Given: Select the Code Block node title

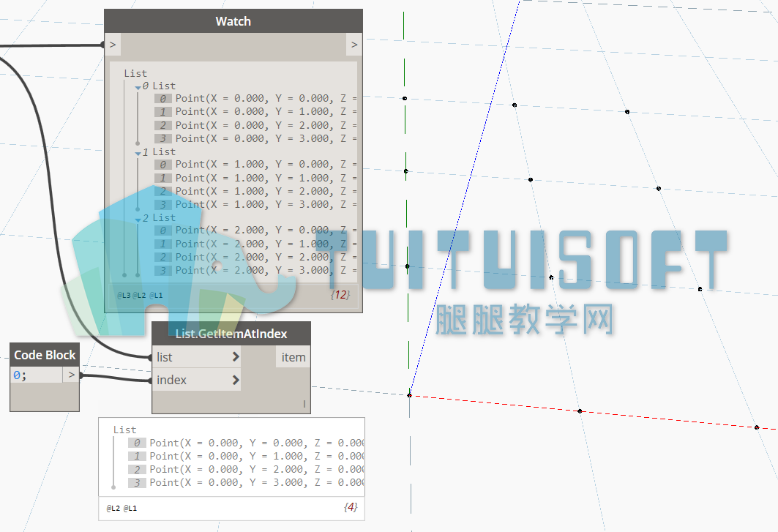Looking at the screenshot, I should (x=45, y=355).
